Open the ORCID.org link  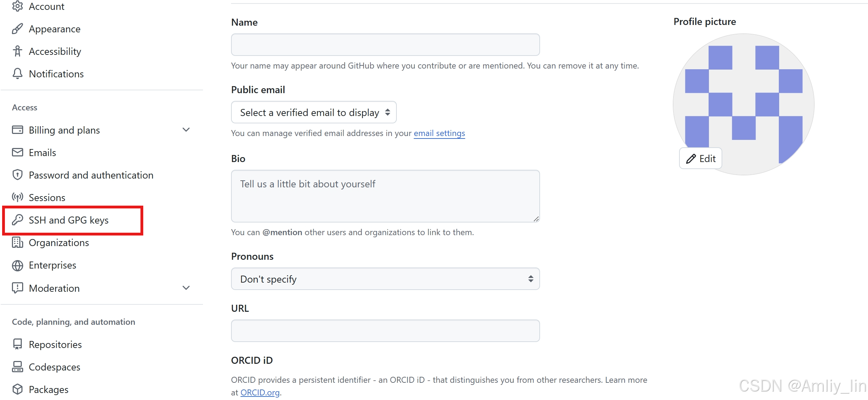pyautogui.click(x=260, y=392)
